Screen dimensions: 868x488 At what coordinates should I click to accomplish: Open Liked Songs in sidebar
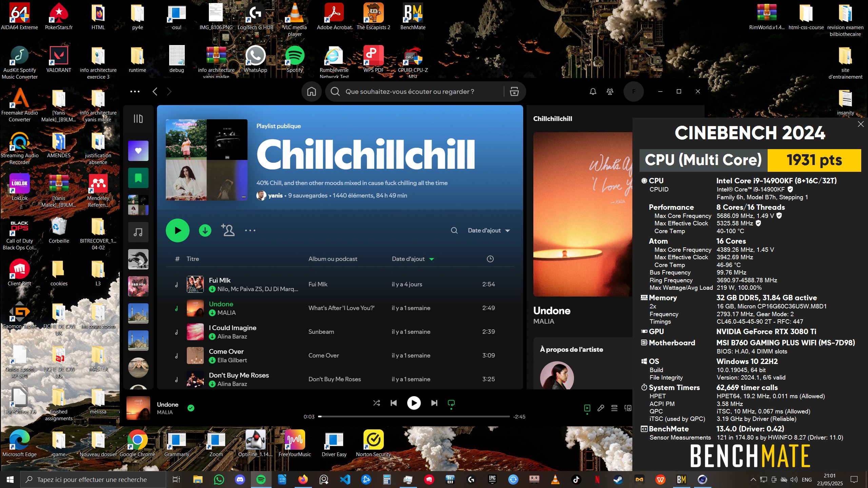(138, 151)
